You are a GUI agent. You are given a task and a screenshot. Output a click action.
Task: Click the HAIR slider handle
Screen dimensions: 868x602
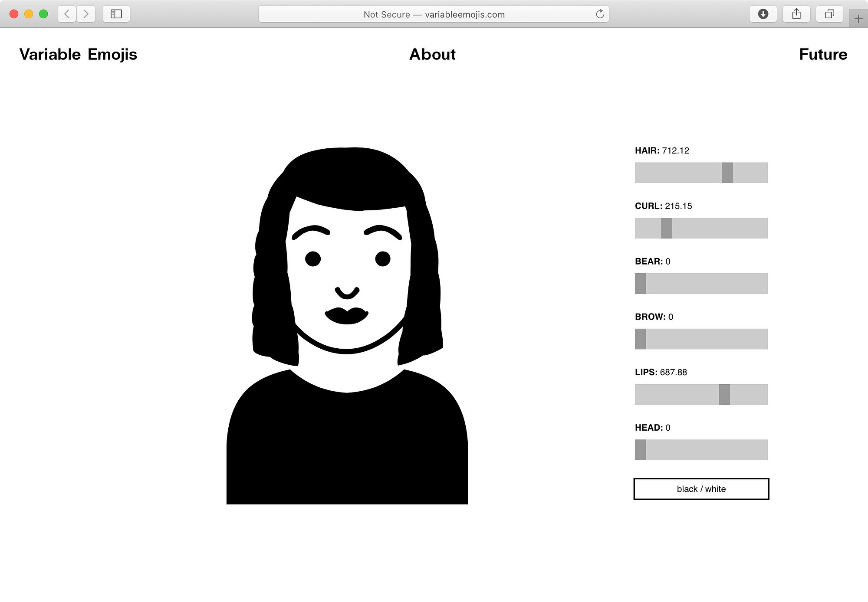(x=727, y=173)
